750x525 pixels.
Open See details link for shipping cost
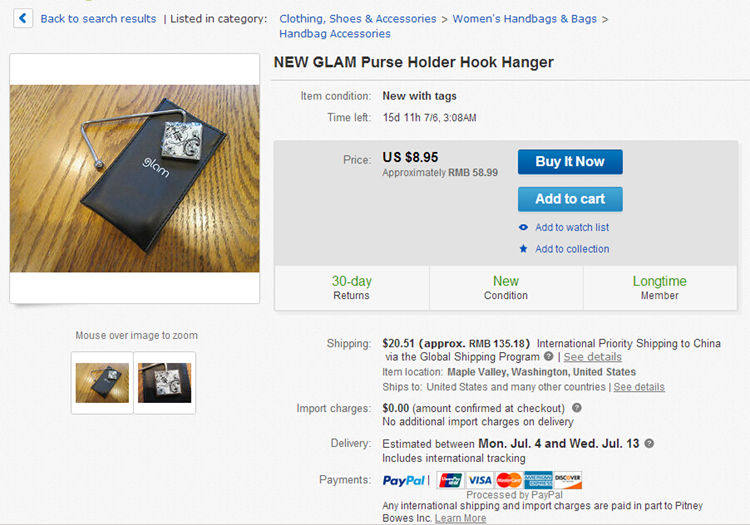[x=593, y=357]
